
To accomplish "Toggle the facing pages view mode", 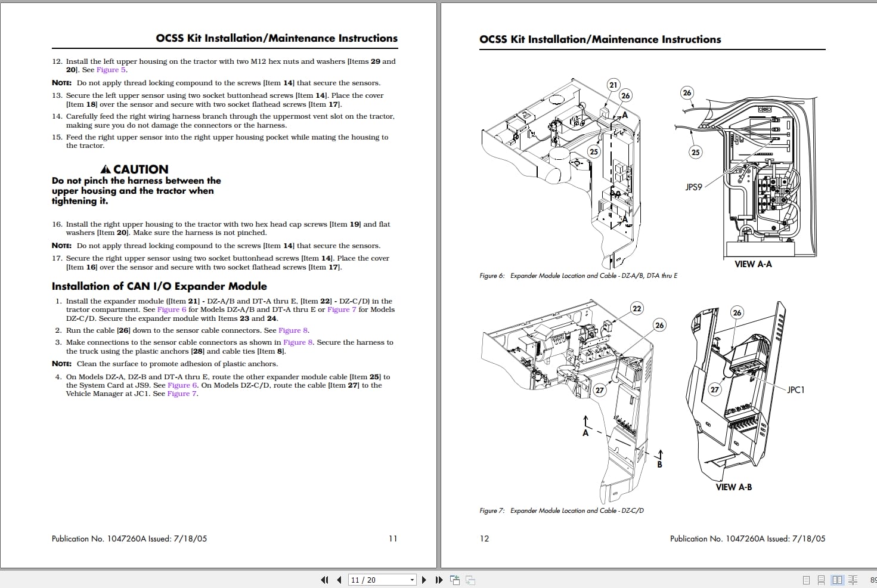I will coord(838,579).
